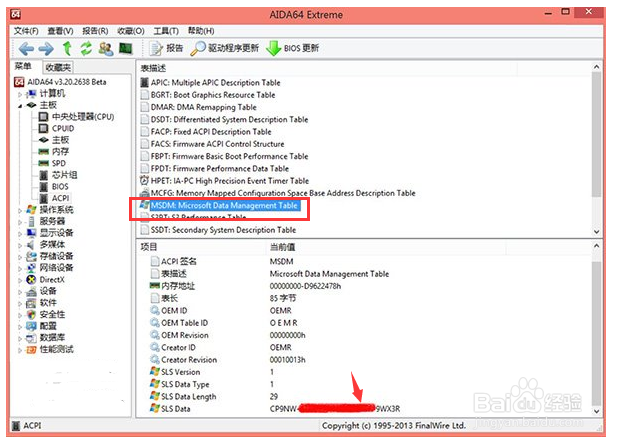617x444 pixels.
Task: Click the refresh icon in toolbar
Action: [x=86, y=48]
